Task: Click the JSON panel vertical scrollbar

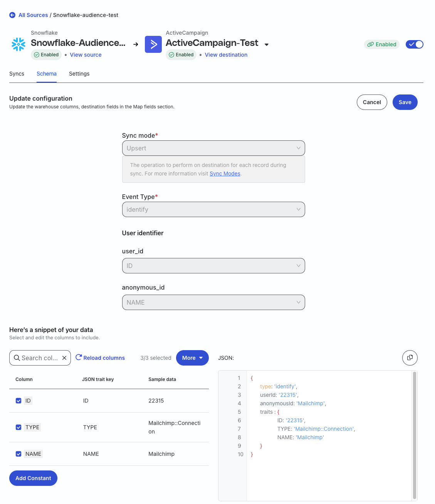Action: (415, 435)
